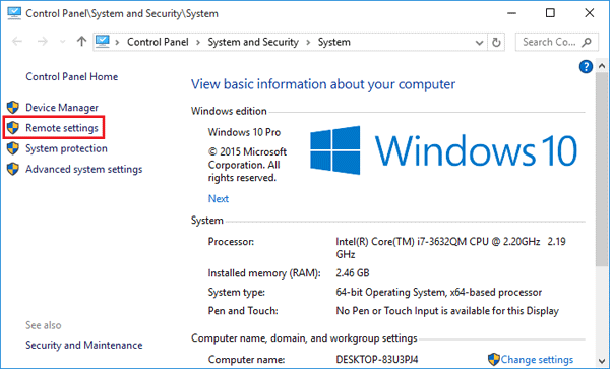Click the shield icon beside System protection
Viewport: 610px width, 369px height.
pos(13,148)
